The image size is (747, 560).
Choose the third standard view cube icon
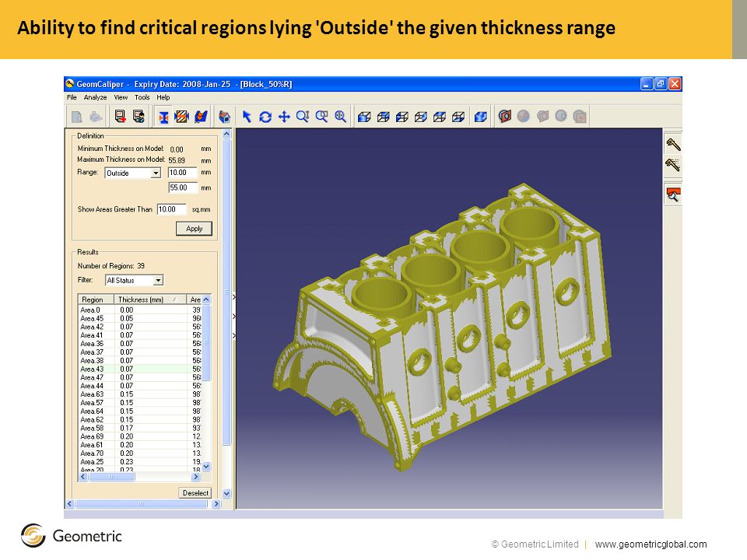(x=402, y=117)
